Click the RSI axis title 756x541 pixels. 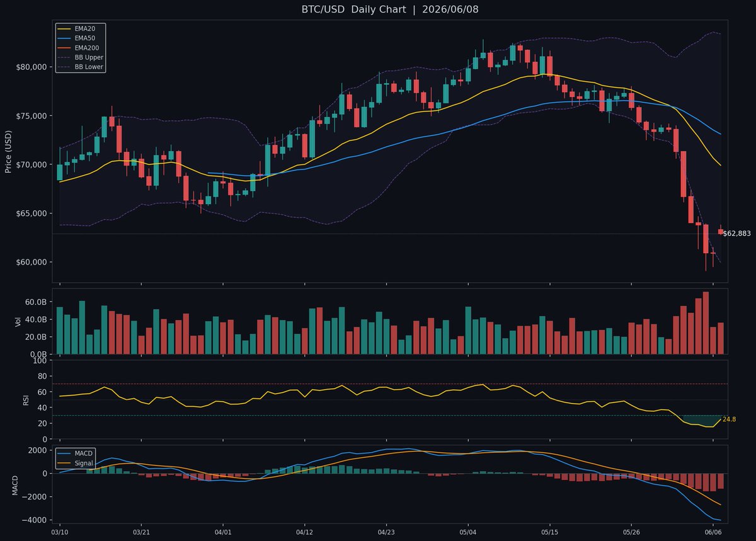pyautogui.click(x=26, y=400)
